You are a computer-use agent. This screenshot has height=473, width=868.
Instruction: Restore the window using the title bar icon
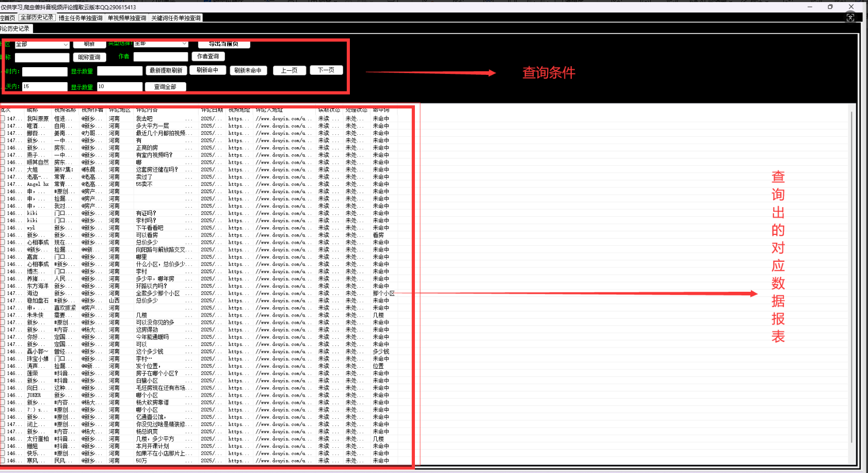[x=830, y=7]
